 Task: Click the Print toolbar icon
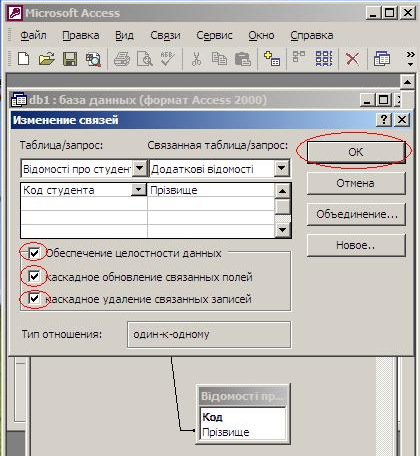click(122, 59)
